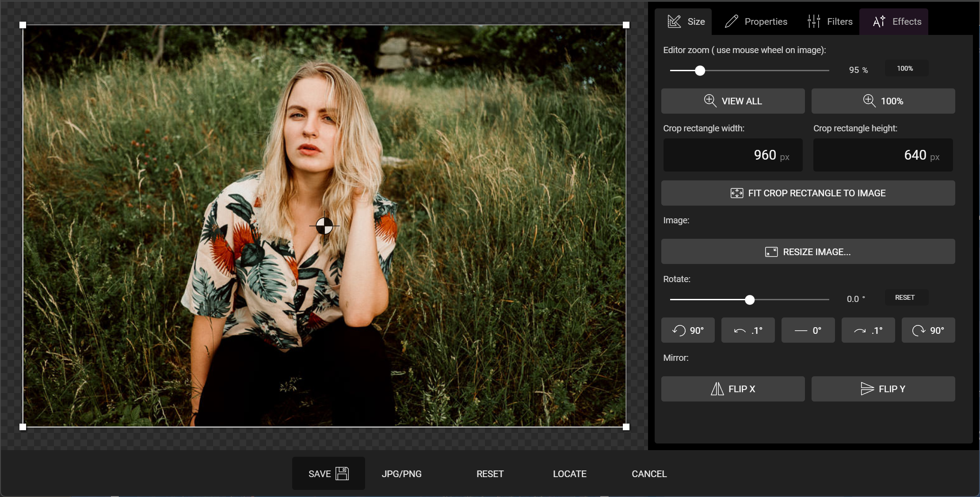Open the Filters tab
This screenshot has height=497, width=980.
pos(830,22)
